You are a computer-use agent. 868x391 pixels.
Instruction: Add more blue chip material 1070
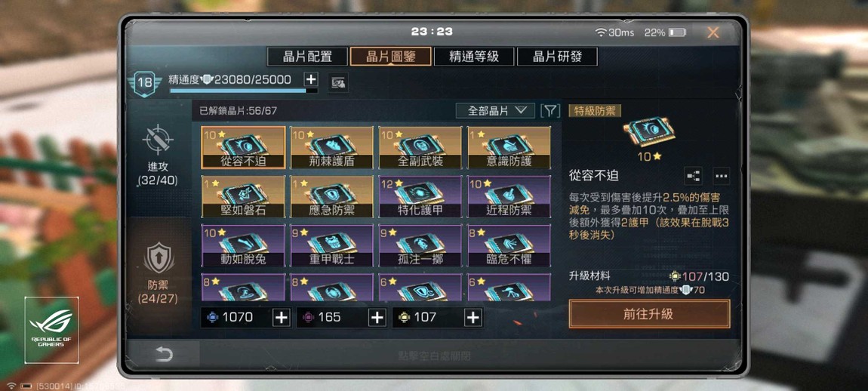(x=282, y=317)
